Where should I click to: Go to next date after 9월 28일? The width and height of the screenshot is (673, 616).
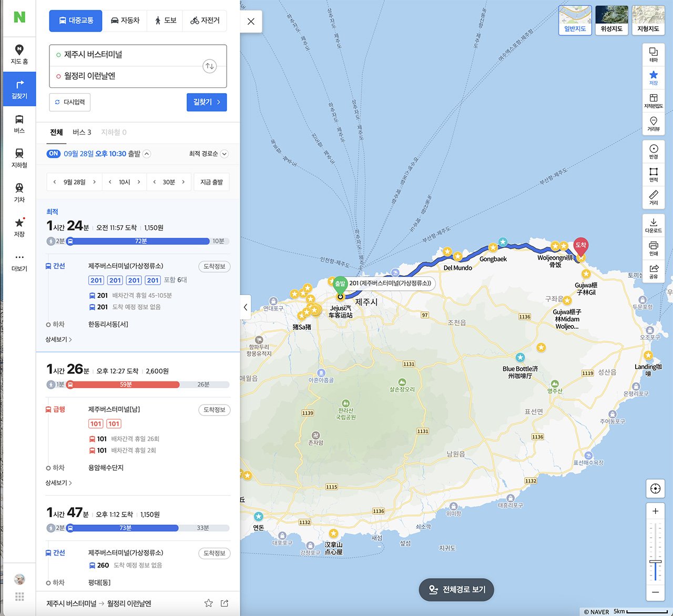point(94,182)
